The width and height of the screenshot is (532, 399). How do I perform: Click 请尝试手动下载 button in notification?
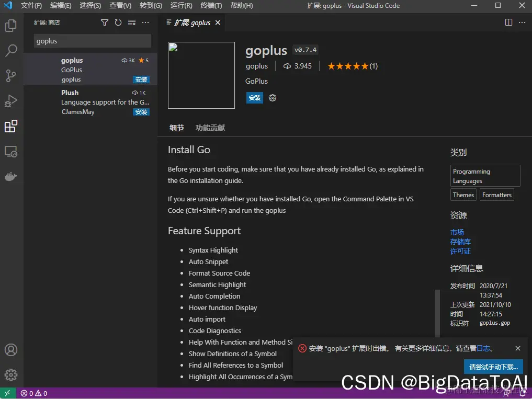[493, 367]
